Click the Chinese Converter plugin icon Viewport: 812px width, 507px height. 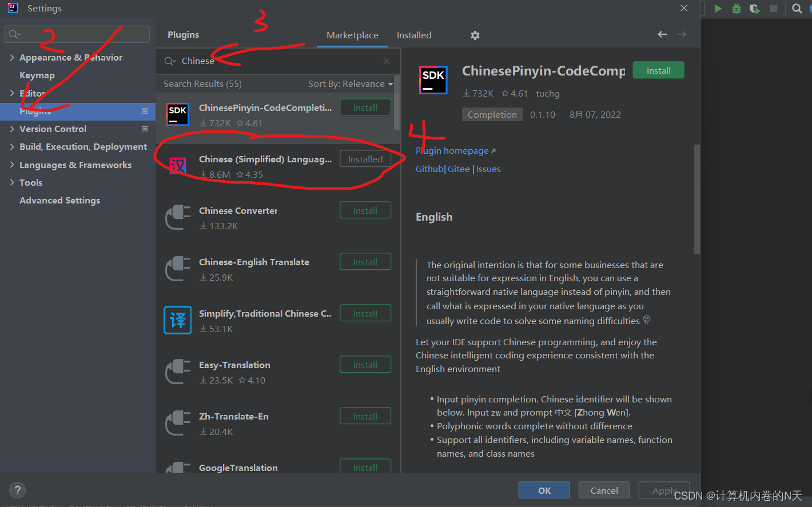pyautogui.click(x=177, y=217)
